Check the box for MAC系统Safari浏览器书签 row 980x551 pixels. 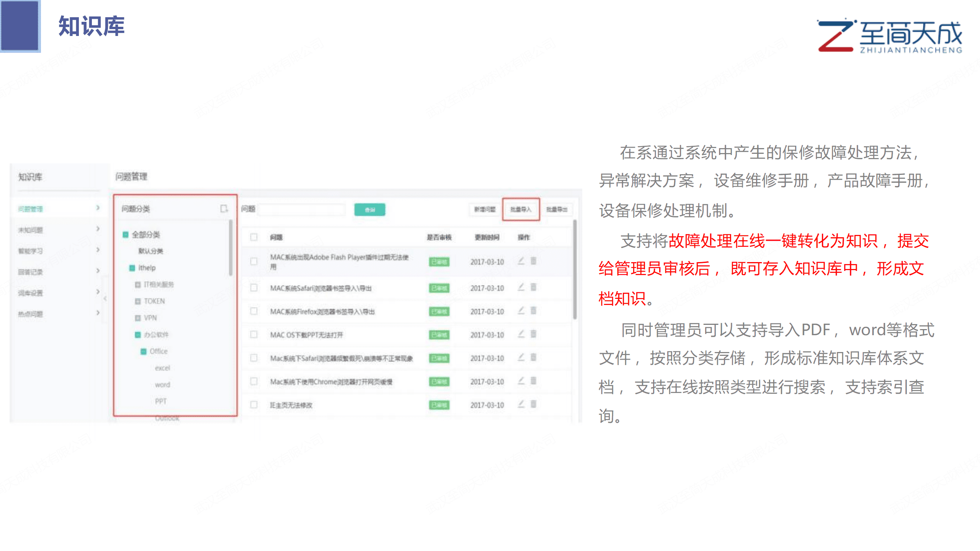tap(254, 288)
